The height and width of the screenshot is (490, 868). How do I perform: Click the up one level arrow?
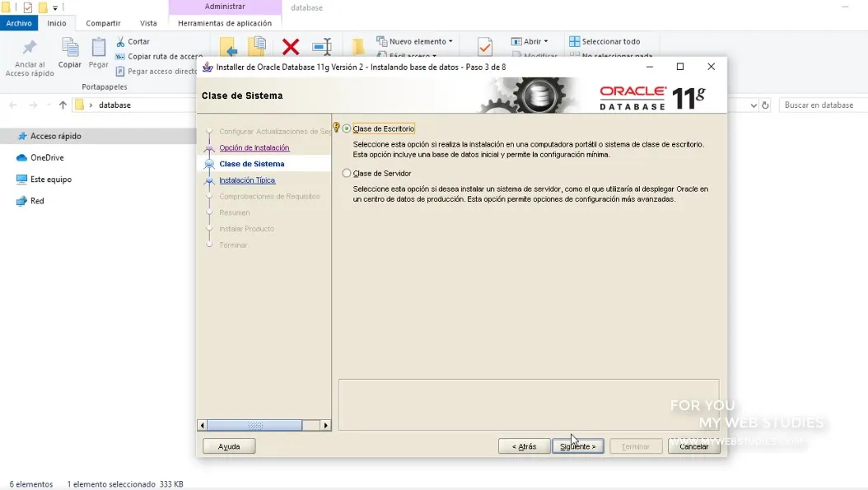point(63,105)
